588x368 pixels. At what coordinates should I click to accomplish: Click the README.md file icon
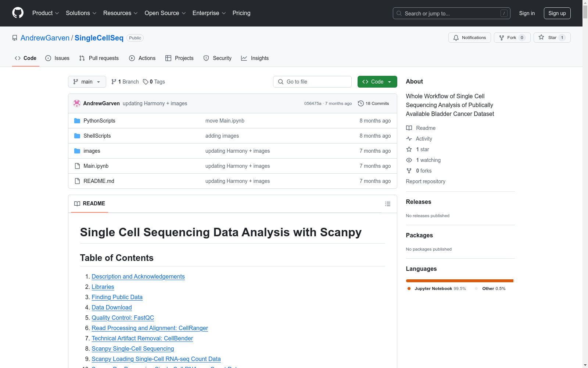pyautogui.click(x=77, y=181)
